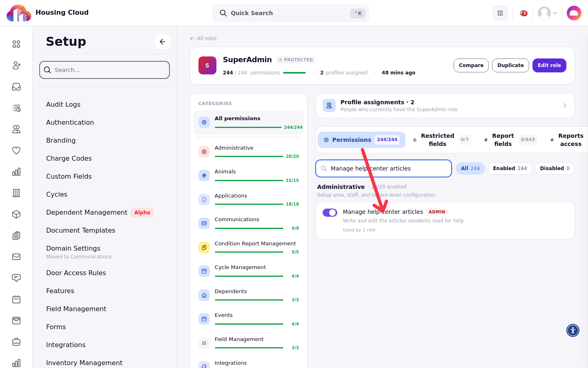Show All 244 permissions filter
The width and height of the screenshot is (588, 368).
point(470,168)
